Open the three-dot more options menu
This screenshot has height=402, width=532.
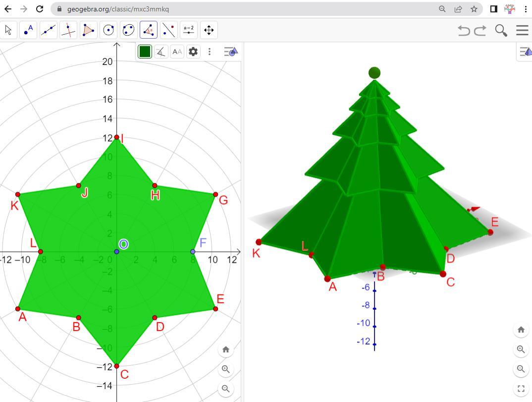pyautogui.click(x=210, y=52)
